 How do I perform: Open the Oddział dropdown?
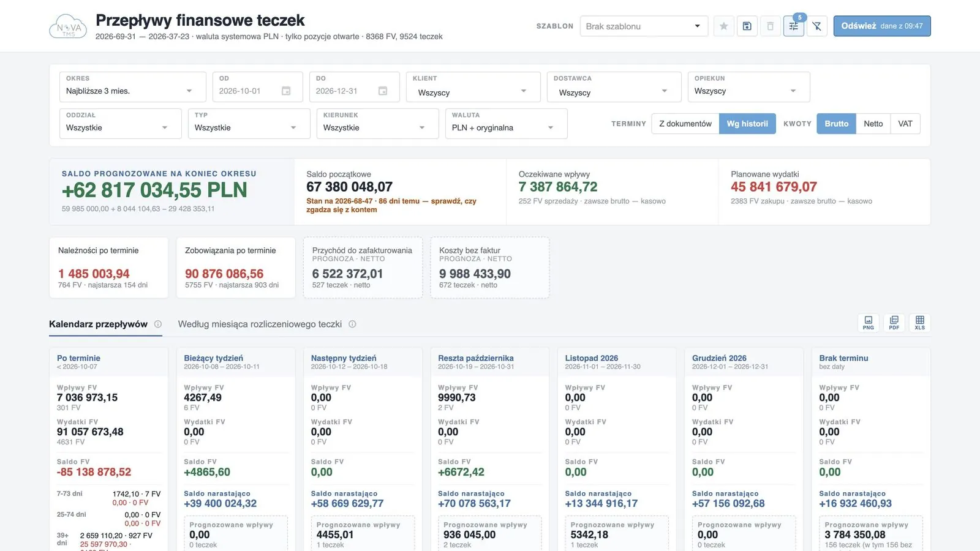click(120, 124)
